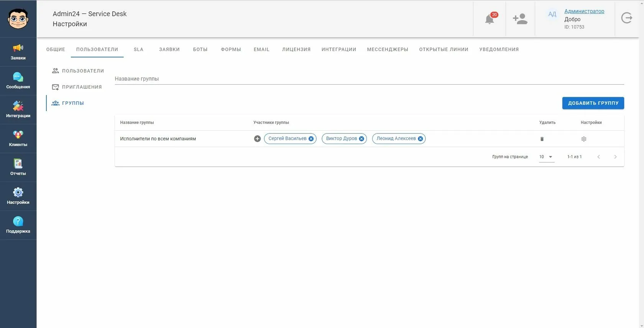Image resolution: width=644 pixels, height=328 pixels.
Task: Switch to the Мессенджеры tab
Action: 388,49
